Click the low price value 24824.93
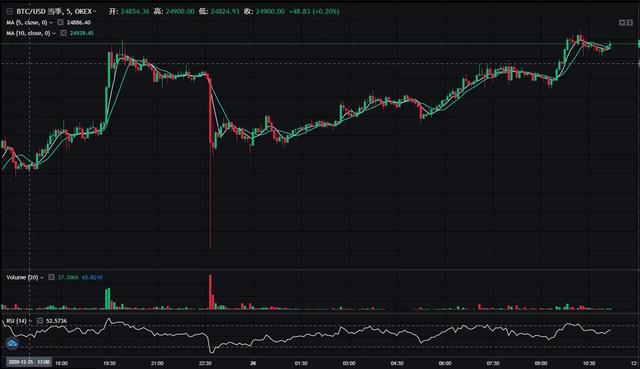640x369 pixels. click(x=225, y=11)
